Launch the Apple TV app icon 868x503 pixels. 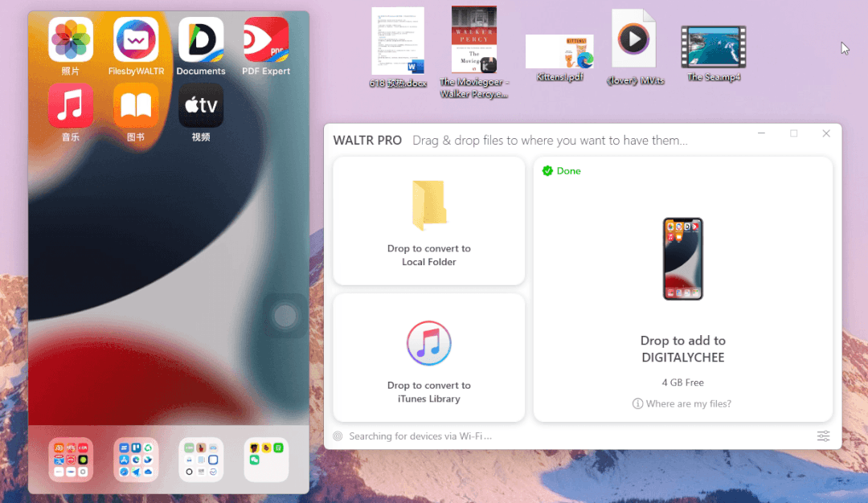[201, 105]
